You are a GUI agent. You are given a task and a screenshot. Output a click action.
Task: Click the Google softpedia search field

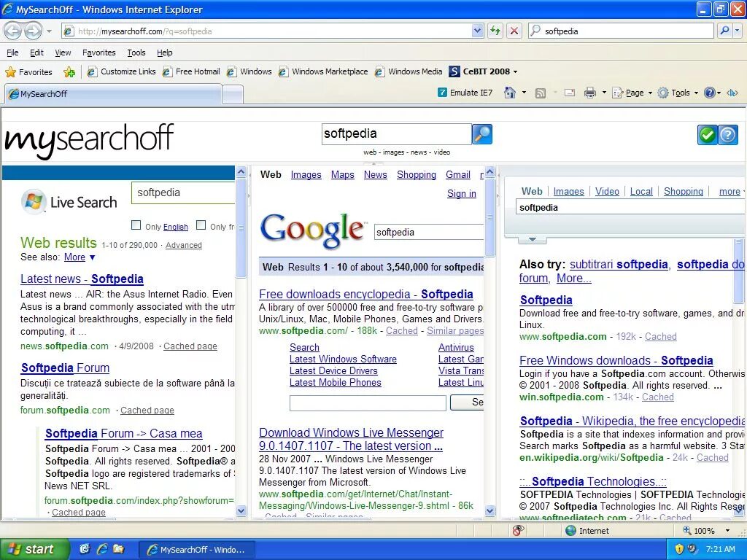pyautogui.click(x=429, y=232)
